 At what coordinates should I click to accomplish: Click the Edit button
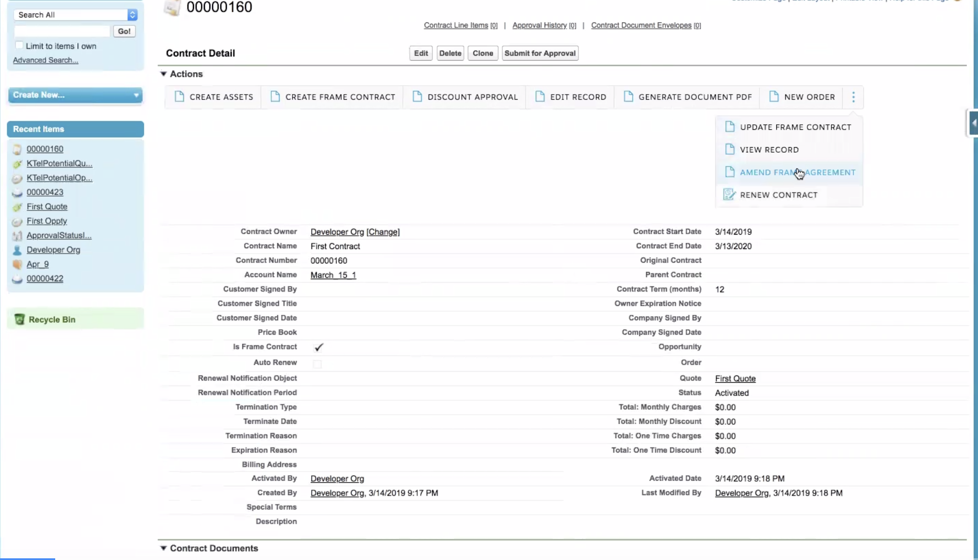pos(421,53)
